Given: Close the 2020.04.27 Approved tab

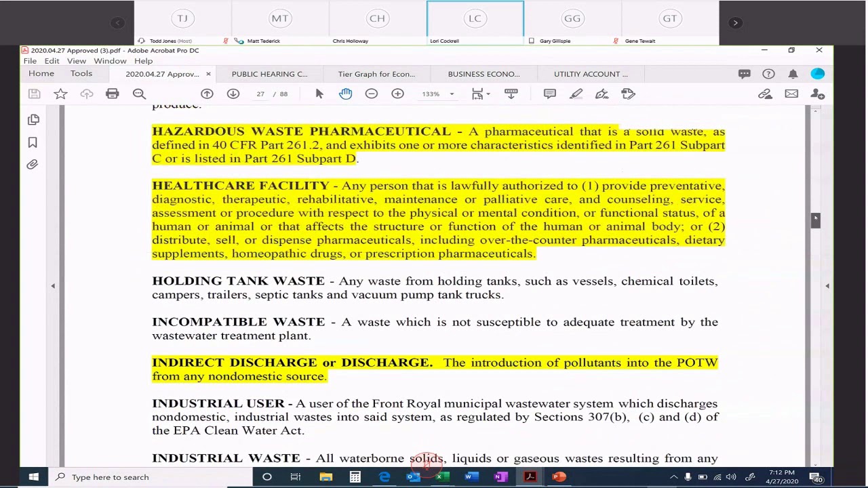Looking at the screenshot, I should tap(208, 74).
